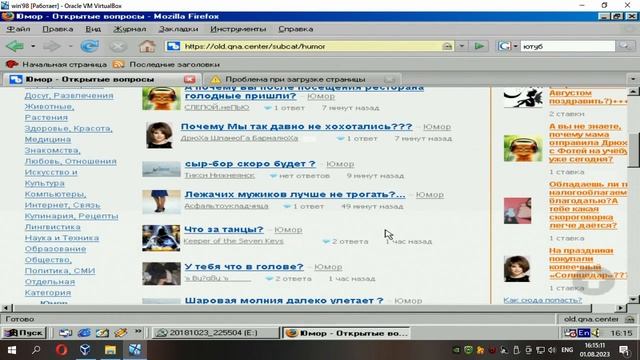Click the Пуск start button
The height and width of the screenshot is (360, 640).
pyautogui.click(x=24, y=333)
